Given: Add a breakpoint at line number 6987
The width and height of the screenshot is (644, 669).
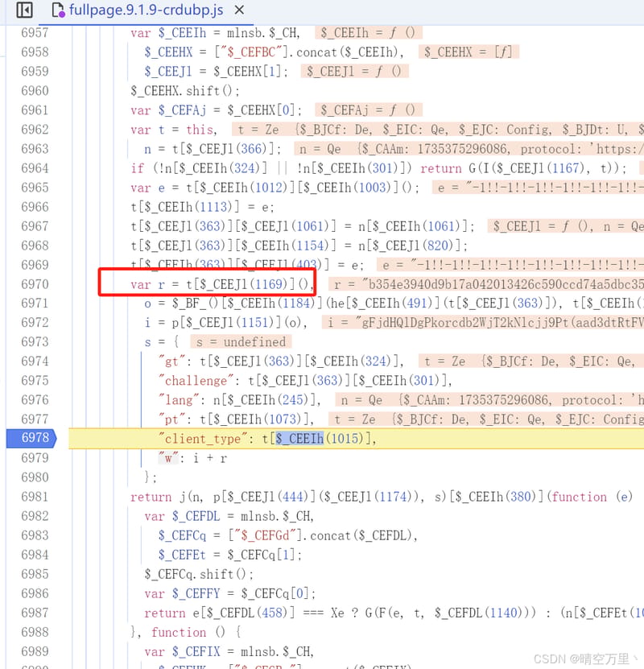Looking at the screenshot, I should (35, 613).
